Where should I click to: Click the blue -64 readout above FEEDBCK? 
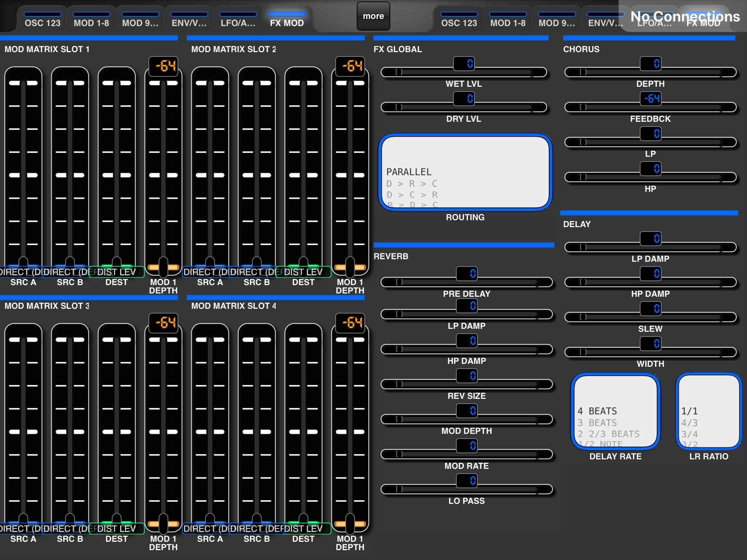click(x=651, y=98)
